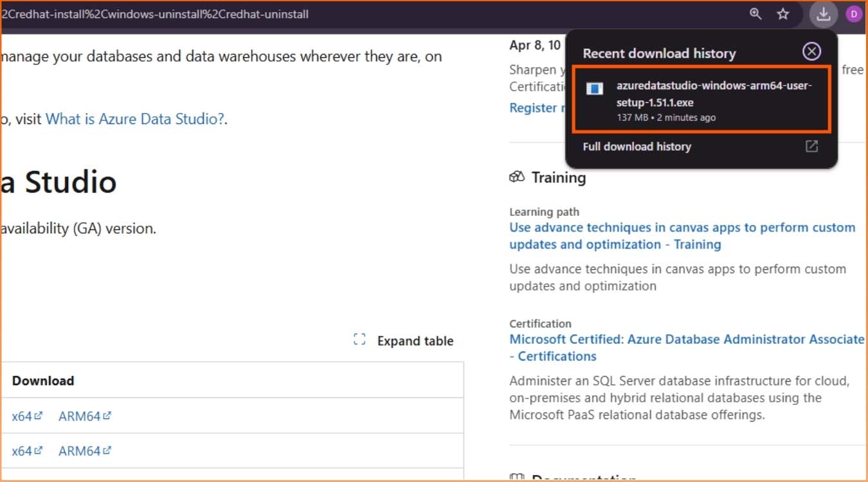
Task: Click the Register link under the event
Action: (x=534, y=108)
